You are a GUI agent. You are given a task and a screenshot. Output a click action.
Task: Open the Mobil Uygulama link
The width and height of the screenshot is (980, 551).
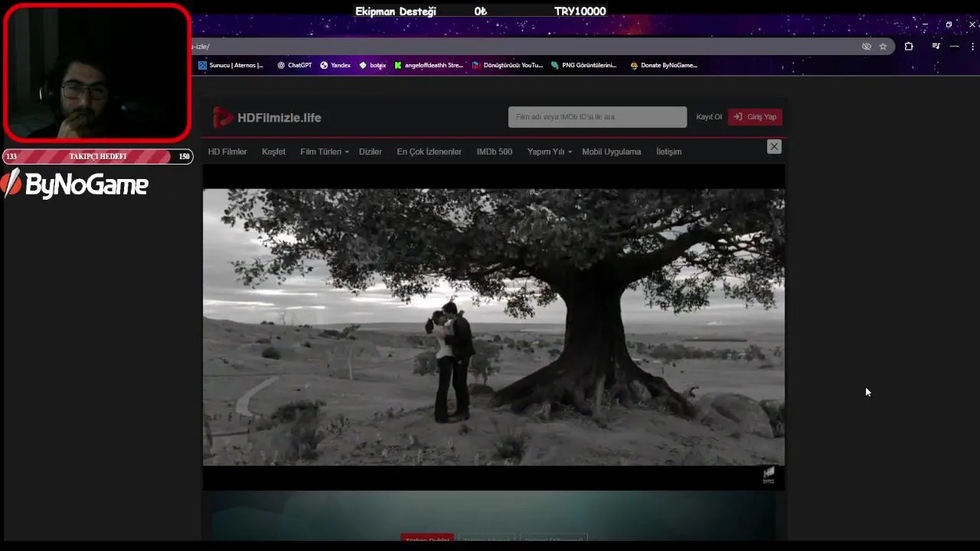pyautogui.click(x=611, y=152)
